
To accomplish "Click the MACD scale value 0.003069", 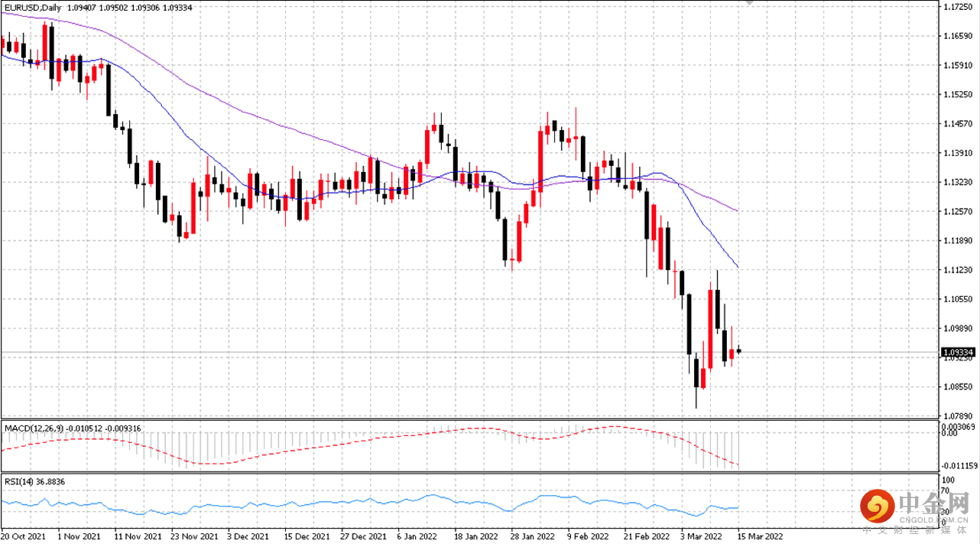I will pyautogui.click(x=959, y=425).
